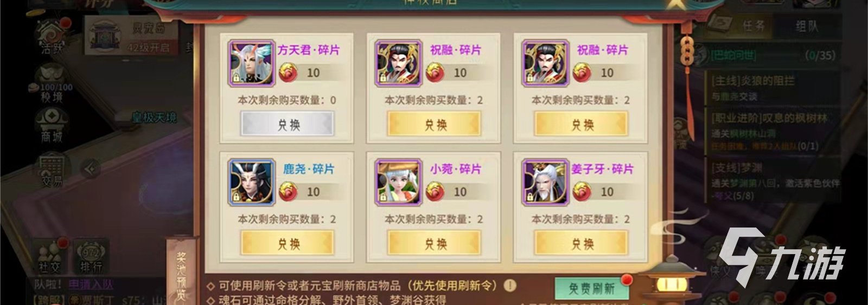Switch to the 任务 tab

[x=753, y=25]
